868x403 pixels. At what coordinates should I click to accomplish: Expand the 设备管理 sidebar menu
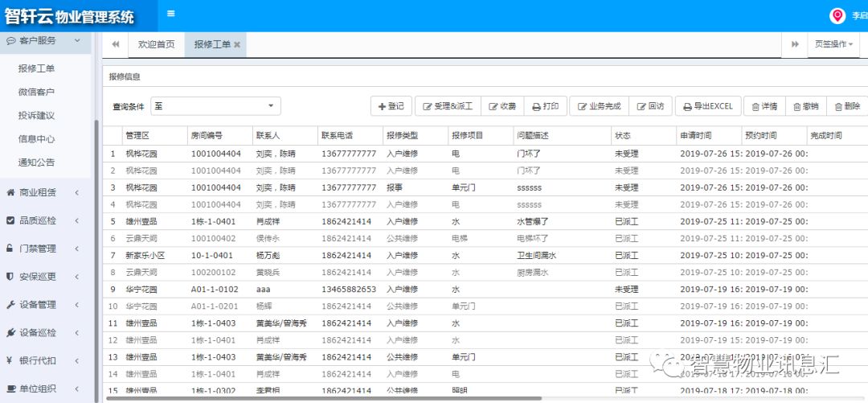45,305
